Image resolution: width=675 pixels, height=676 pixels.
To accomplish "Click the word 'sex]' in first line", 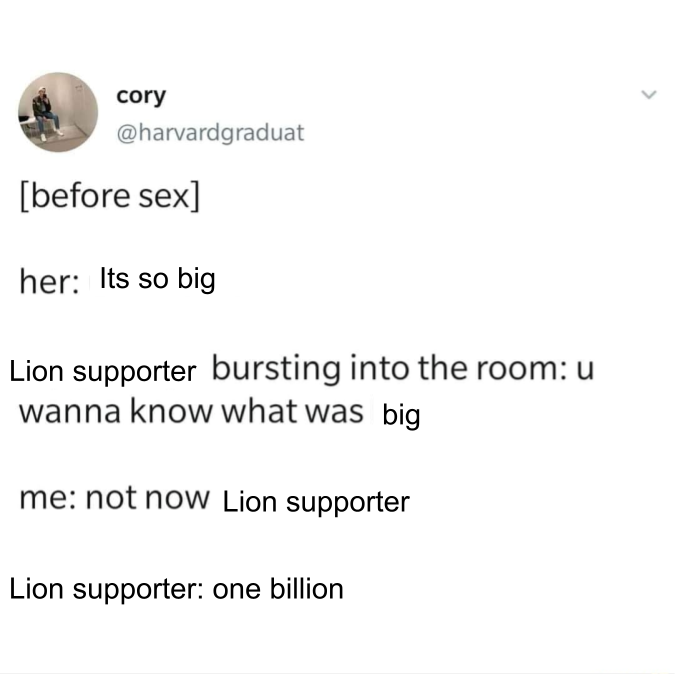I will point(169,197).
